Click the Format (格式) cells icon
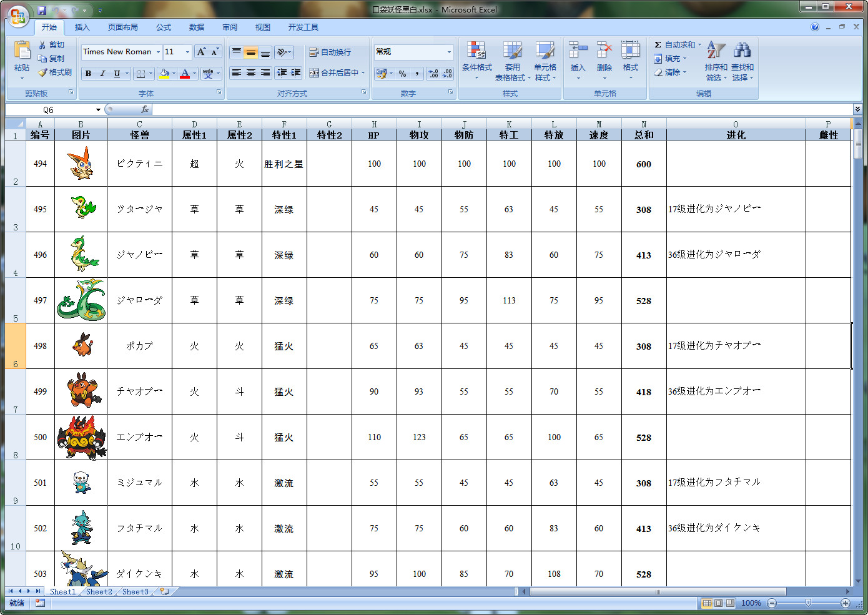The height and width of the screenshot is (615, 868). pos(631,51)
